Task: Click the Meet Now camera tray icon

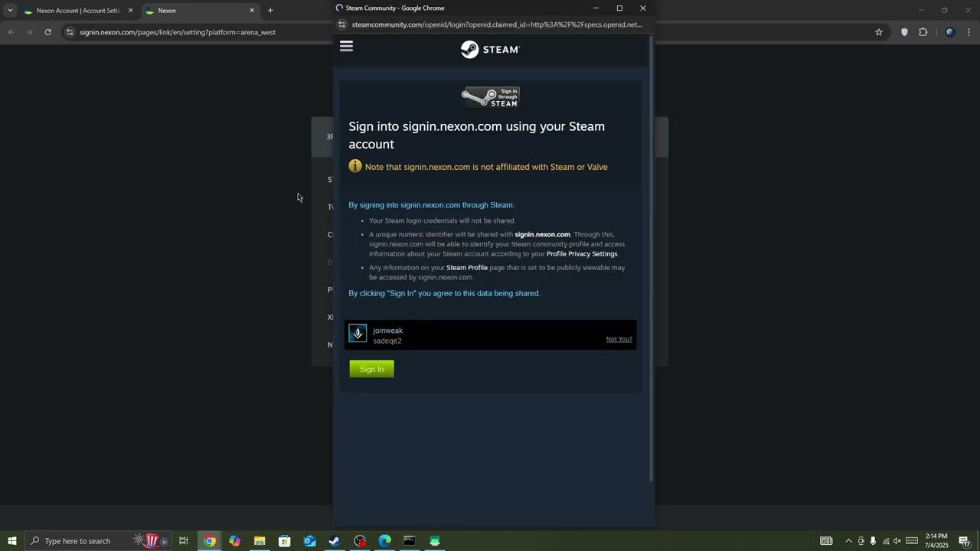Action: pyautogui.click(x=861, y=541)
